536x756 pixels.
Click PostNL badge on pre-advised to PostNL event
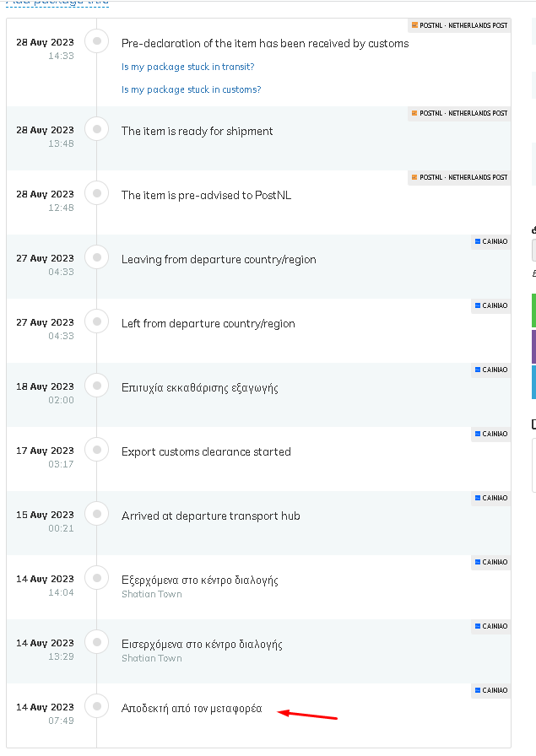point(459,177)
